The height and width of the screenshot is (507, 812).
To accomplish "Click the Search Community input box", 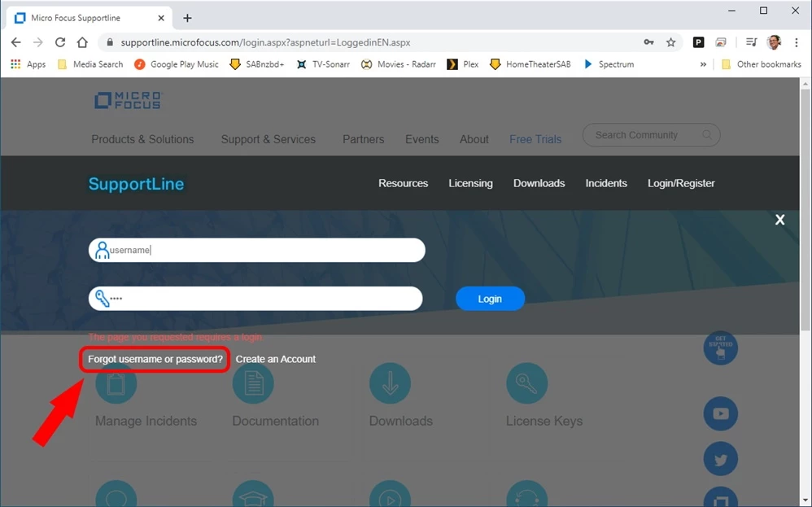I will pos(651,134).
